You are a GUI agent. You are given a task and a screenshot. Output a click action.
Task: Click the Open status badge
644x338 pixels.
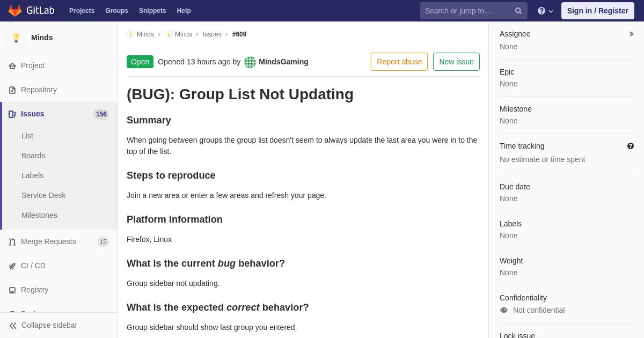[x=140, y=62]
